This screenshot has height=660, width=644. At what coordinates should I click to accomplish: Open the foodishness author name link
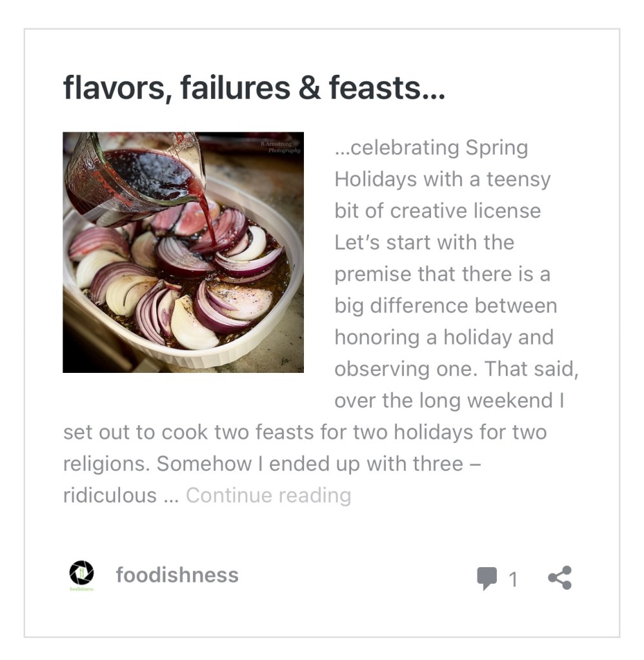[x=177, y=575]
